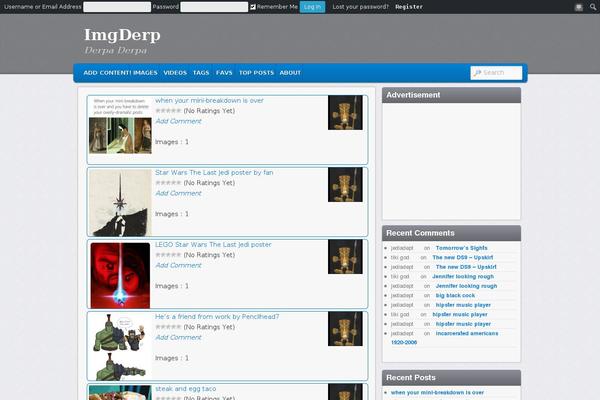The image size is (600, 400).
Task: Click into the navigation Search box
Action: [x=496, y=73]
